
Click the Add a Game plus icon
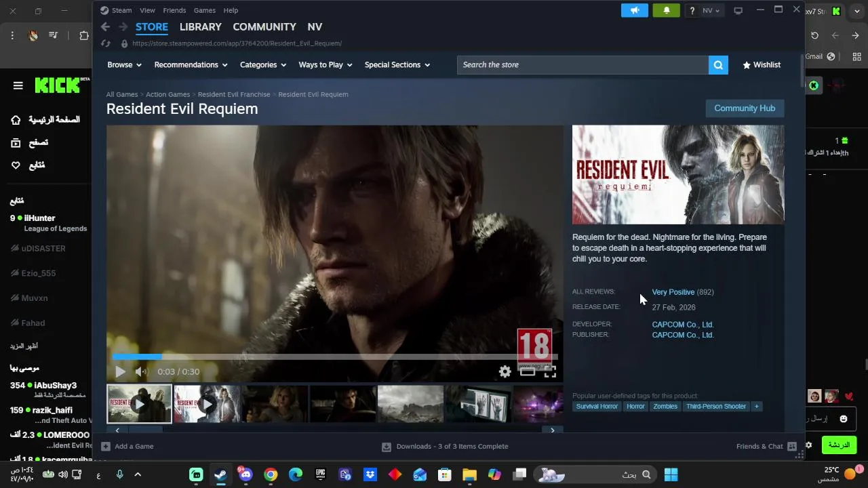coord(106,446)
